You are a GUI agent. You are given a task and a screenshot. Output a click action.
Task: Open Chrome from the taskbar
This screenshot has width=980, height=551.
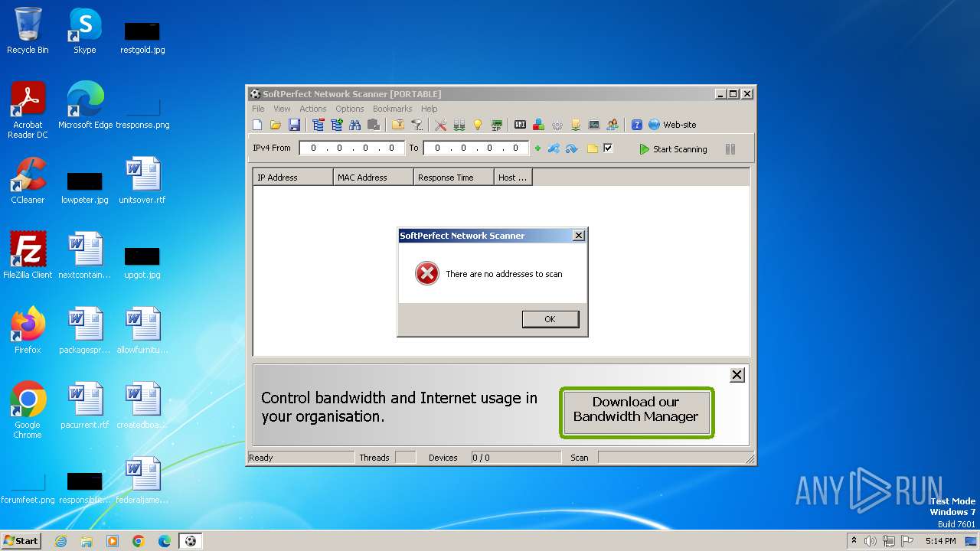[139, 541]
